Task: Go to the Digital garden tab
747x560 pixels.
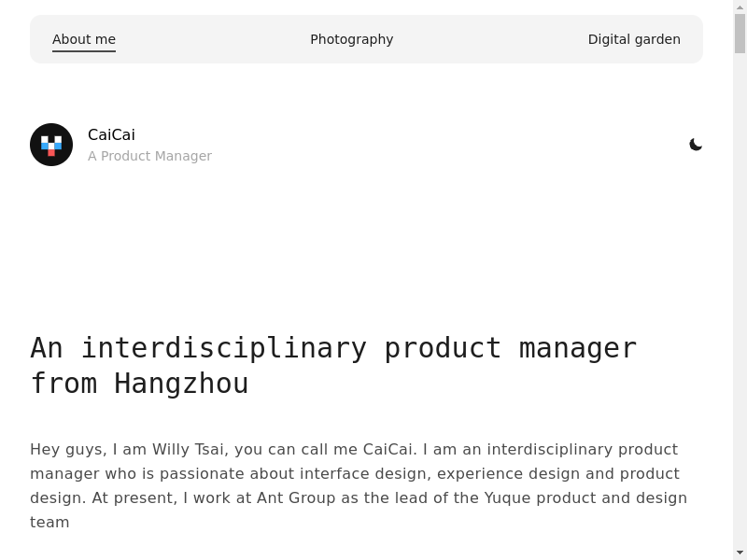Action: pyautogui.click(x=634, y=39)
